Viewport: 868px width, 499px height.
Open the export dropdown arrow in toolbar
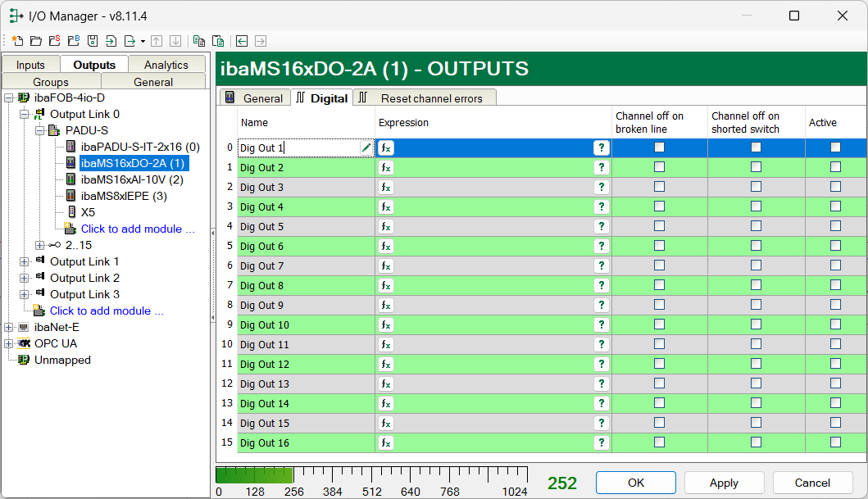coord(143,42)
